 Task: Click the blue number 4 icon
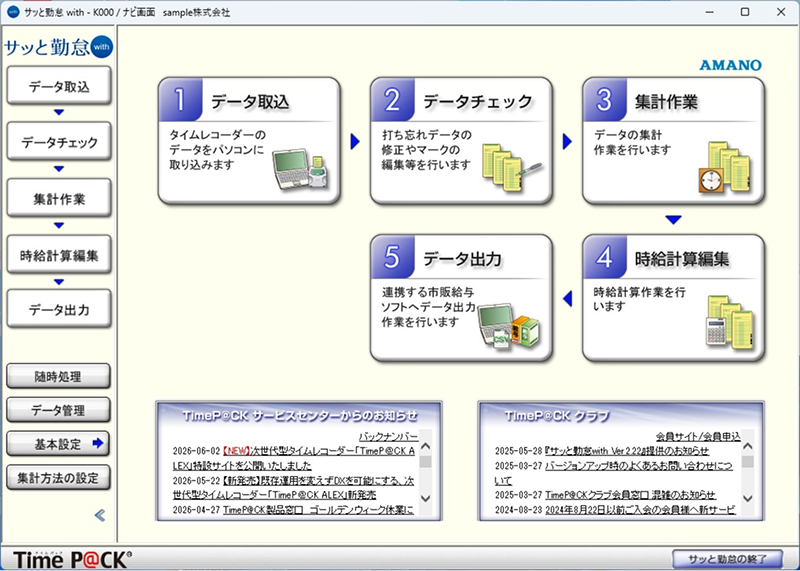[605, 257]
